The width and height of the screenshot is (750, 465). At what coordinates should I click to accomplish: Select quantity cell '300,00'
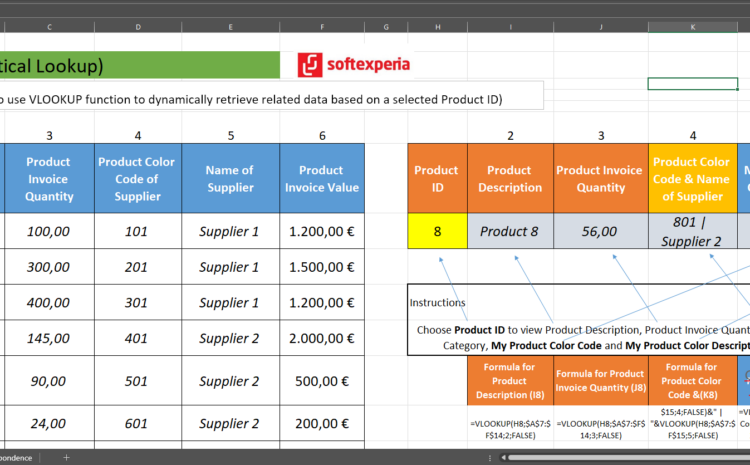point(49,267)
